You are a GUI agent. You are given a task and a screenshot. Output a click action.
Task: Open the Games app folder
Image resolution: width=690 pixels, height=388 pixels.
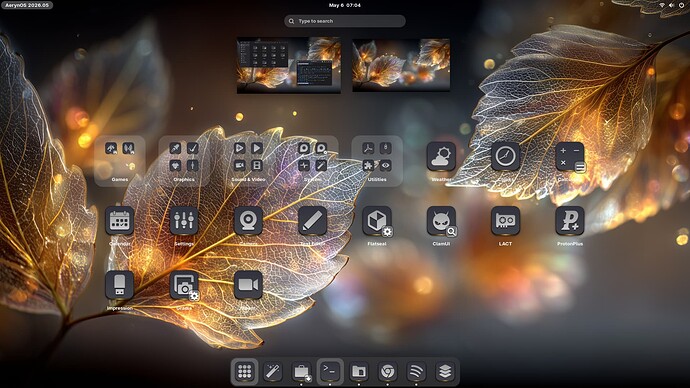click(120, 161)
